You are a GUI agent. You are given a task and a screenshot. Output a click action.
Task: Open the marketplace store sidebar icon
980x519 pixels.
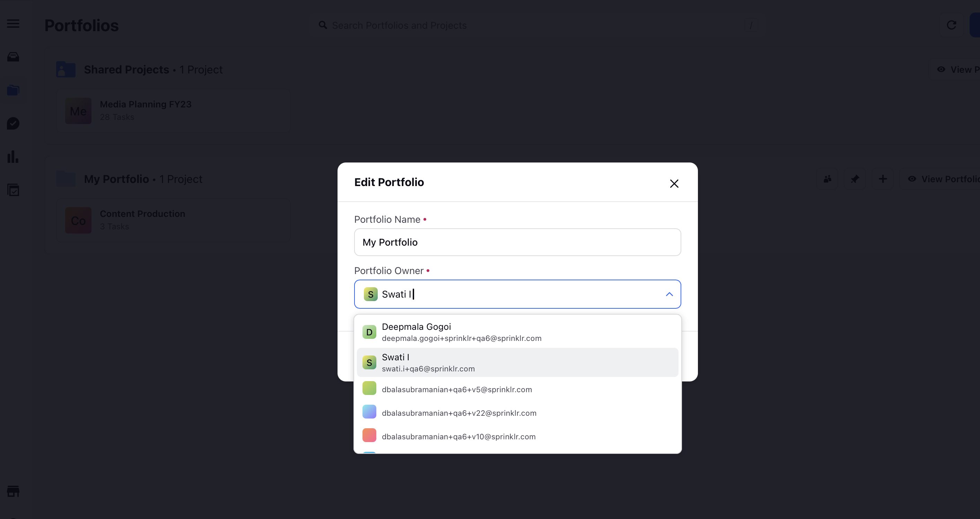(13, 491)
